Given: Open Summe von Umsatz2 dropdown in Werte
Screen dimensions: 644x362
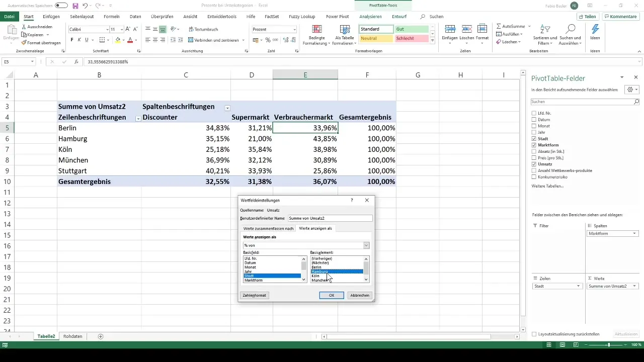Looking at the screenshot, I should [635, 286].
